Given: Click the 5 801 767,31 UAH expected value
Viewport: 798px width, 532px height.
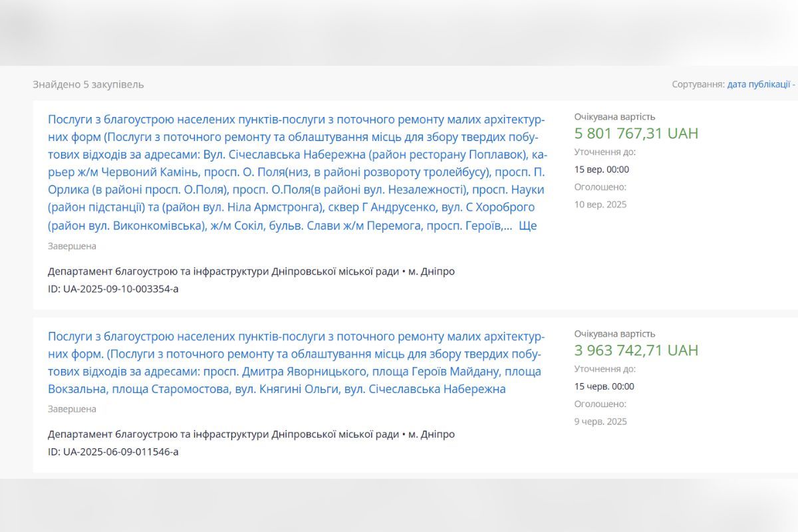Looking at the screenshot, I should pos(636,133).
